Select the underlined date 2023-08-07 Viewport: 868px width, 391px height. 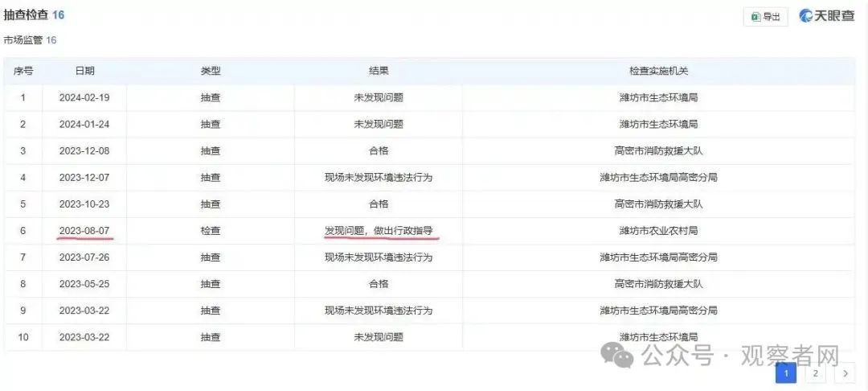click(84, 230)
